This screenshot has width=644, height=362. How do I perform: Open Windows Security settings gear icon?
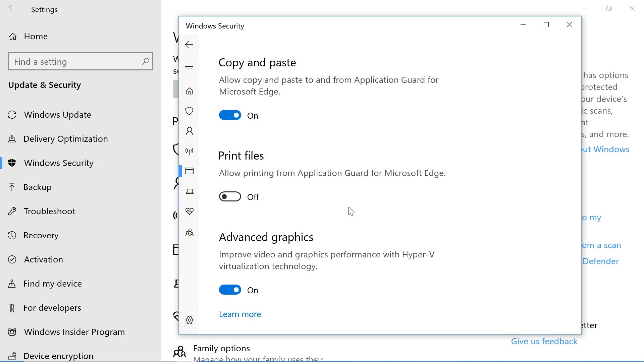(190, 320)
